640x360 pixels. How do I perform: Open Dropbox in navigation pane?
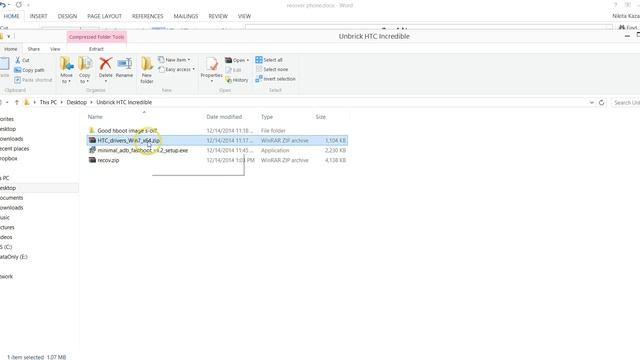9,159
